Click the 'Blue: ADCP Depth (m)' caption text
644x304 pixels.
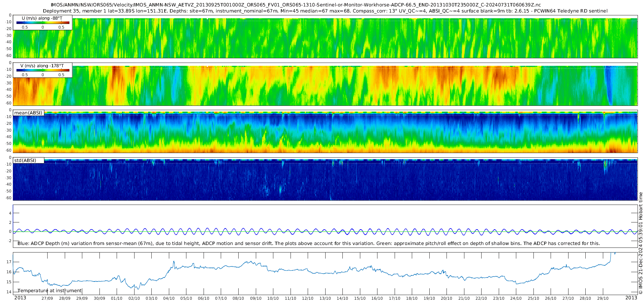(x=309, y=244)
